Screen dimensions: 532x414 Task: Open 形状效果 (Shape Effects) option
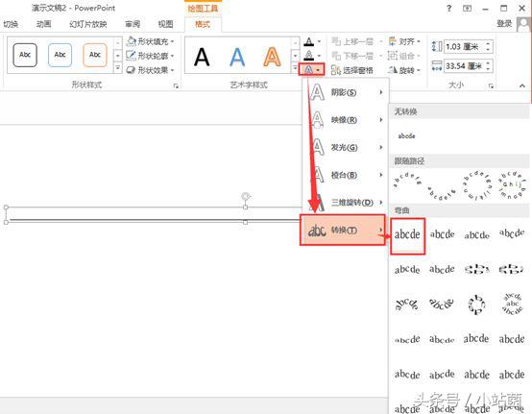(150, 70)
